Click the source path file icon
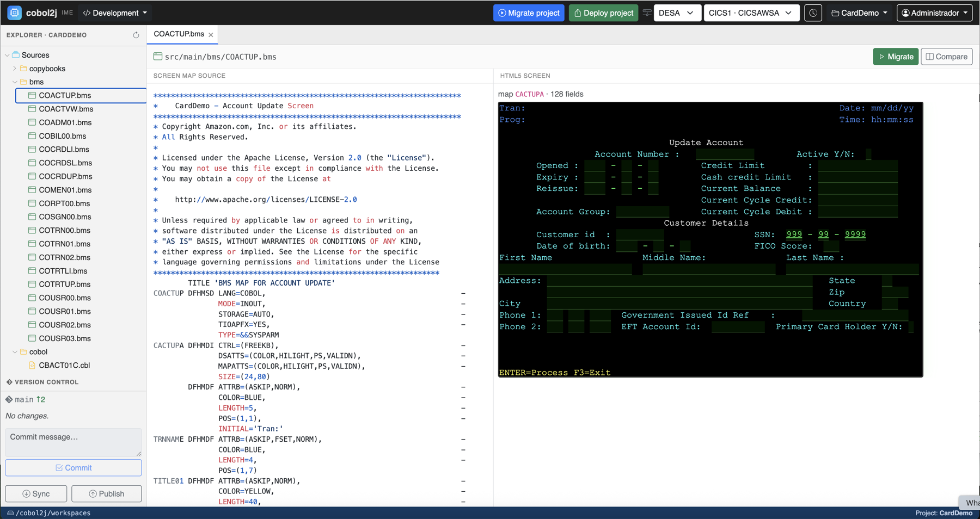This screenshot has height=519, width=980. pyautogui.click(x=158, y=57)
